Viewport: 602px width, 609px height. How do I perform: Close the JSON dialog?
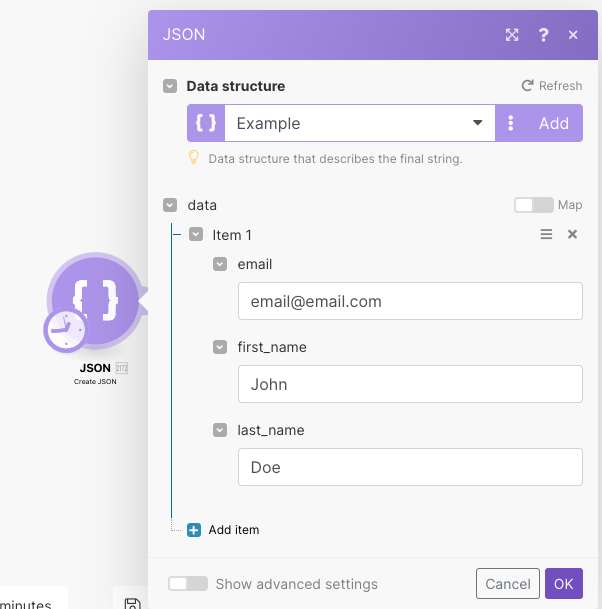tap(573, 35)
